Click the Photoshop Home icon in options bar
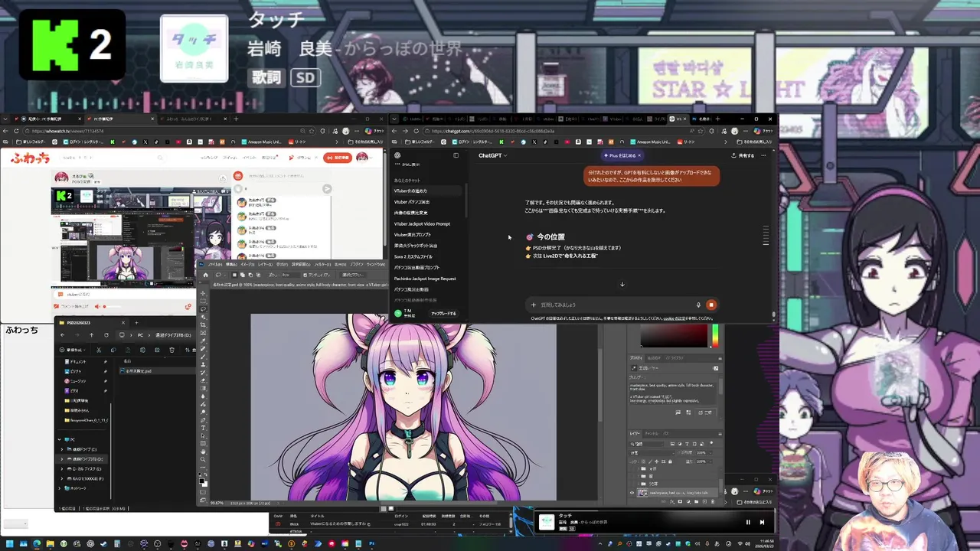The width and height of the screenshot is (980, 551). (x=205, y=275)
